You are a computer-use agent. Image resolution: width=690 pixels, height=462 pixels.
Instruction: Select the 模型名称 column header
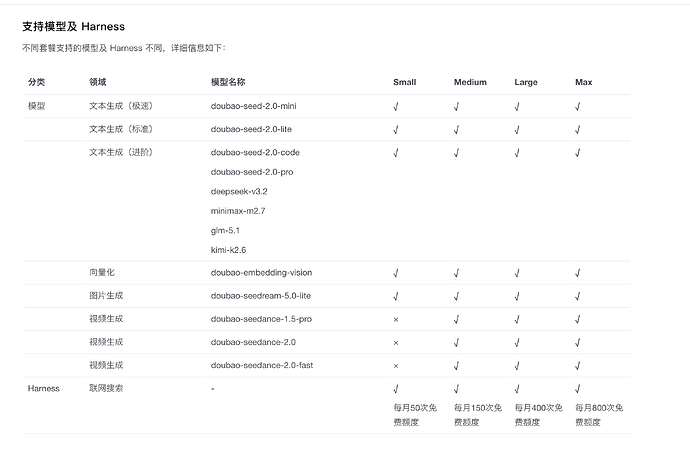[228, 82]
